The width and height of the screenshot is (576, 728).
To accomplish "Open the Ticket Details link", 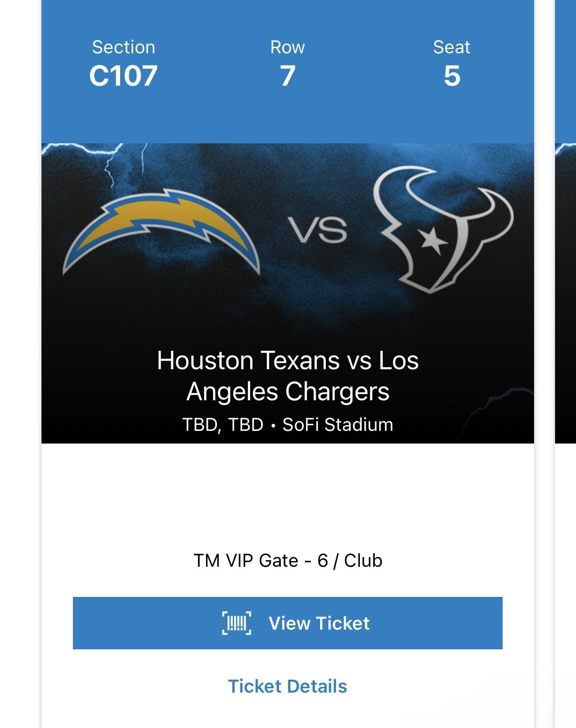I will (x=287, y=686).
